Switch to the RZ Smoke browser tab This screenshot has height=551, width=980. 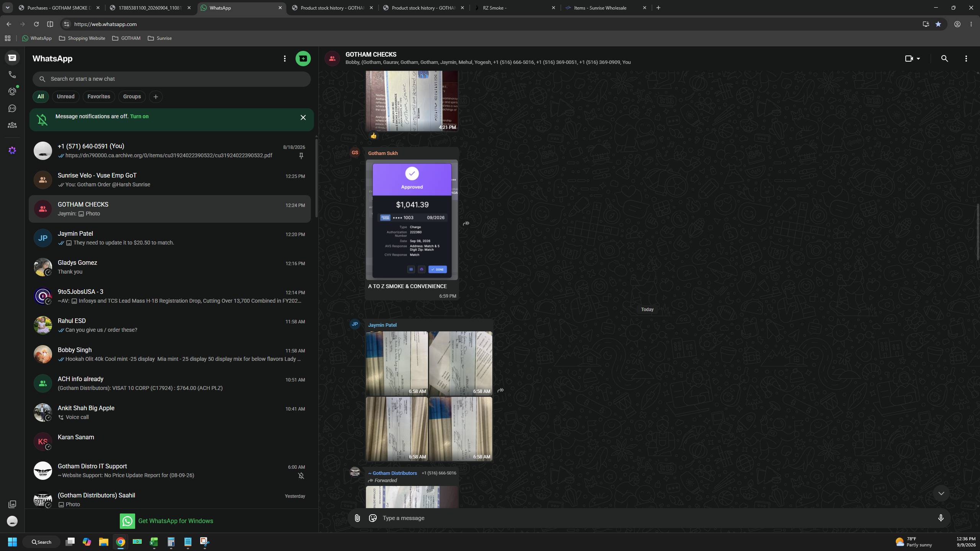point(515,8)
